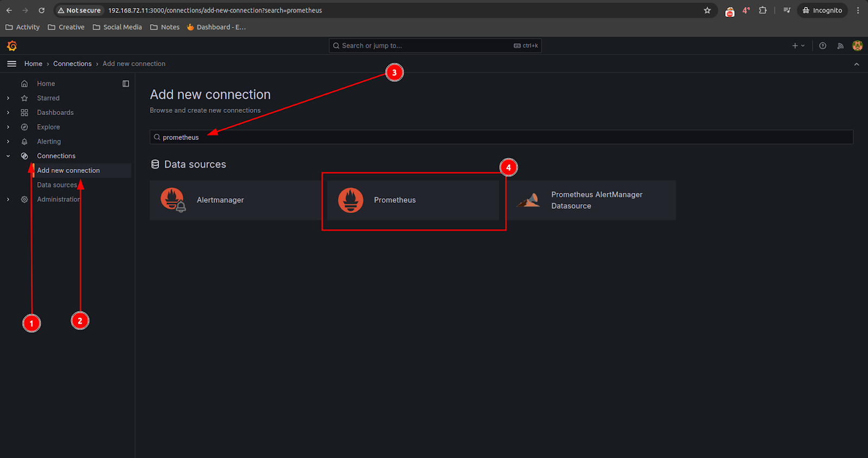Click Prometheus AlertManager Datasource logo

(x=528, y=200)
